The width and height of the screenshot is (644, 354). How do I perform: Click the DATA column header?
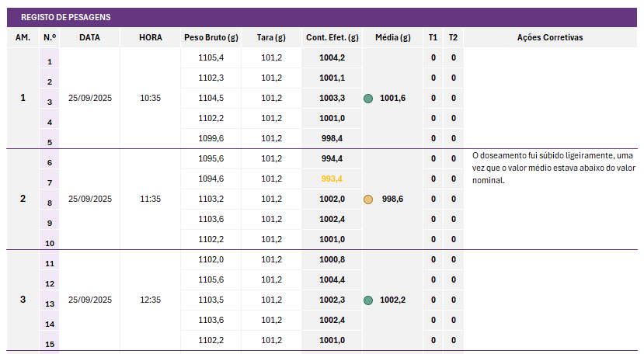click(90, 37)
